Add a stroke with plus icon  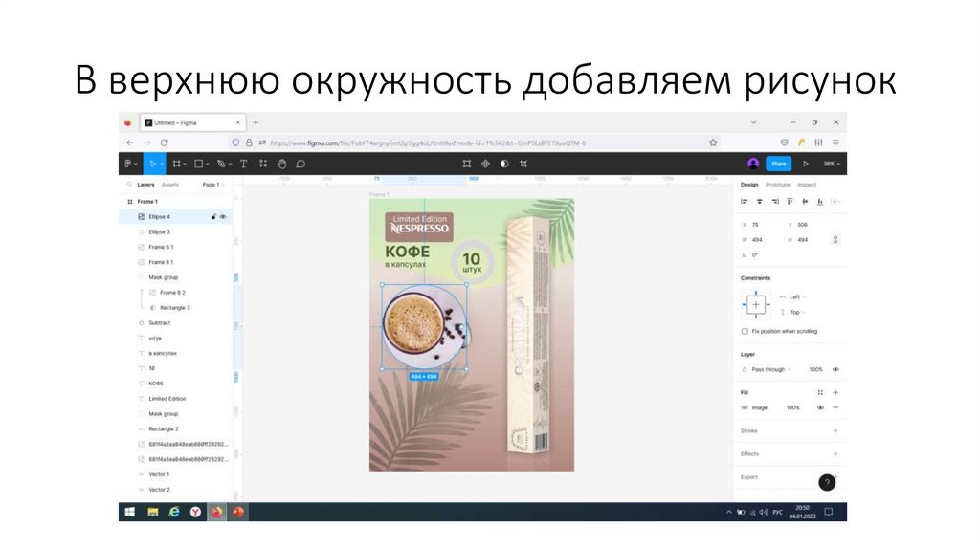(x=835, y=431)
